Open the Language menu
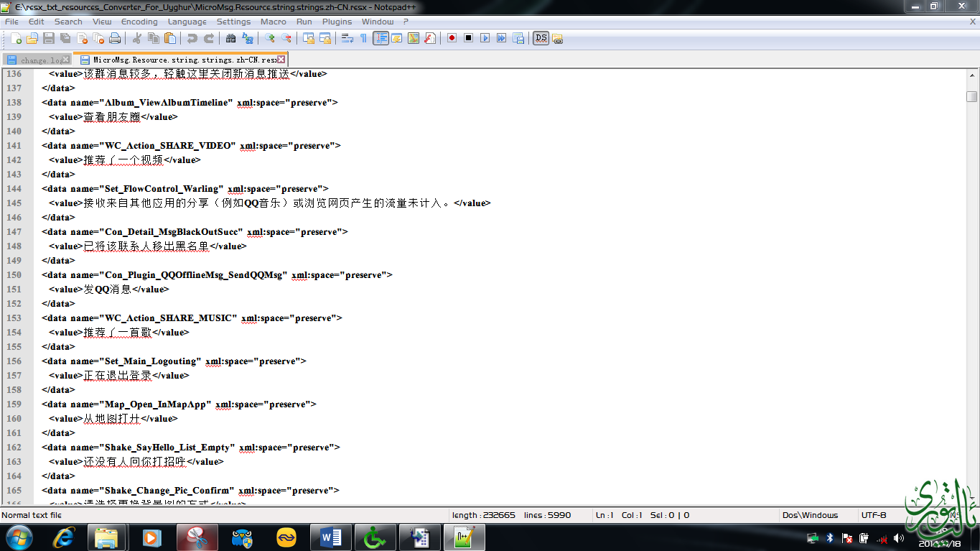This screenshot has width=980, height=551. [187, 22]
